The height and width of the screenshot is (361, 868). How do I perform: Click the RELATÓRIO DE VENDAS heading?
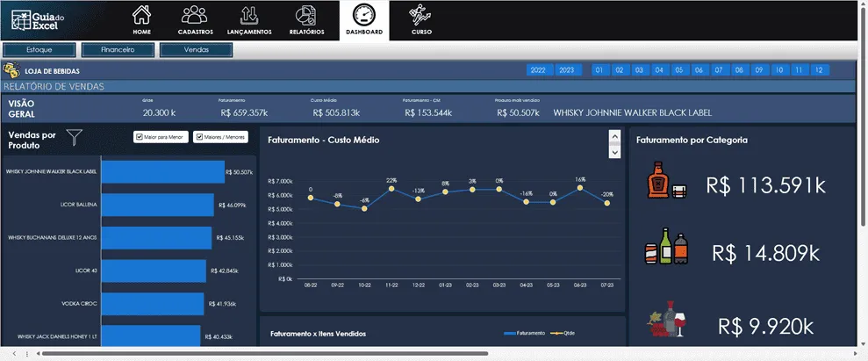click(54, 86)
